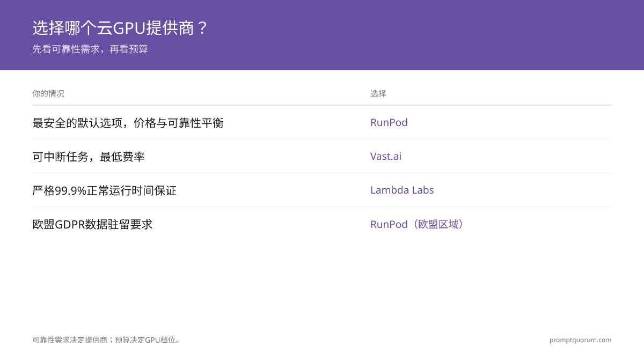The height and width of the screenshot is (362, 644).
Task: Select the row text 欧盟GDPR数据驻留要求
Action: [92, 224]
